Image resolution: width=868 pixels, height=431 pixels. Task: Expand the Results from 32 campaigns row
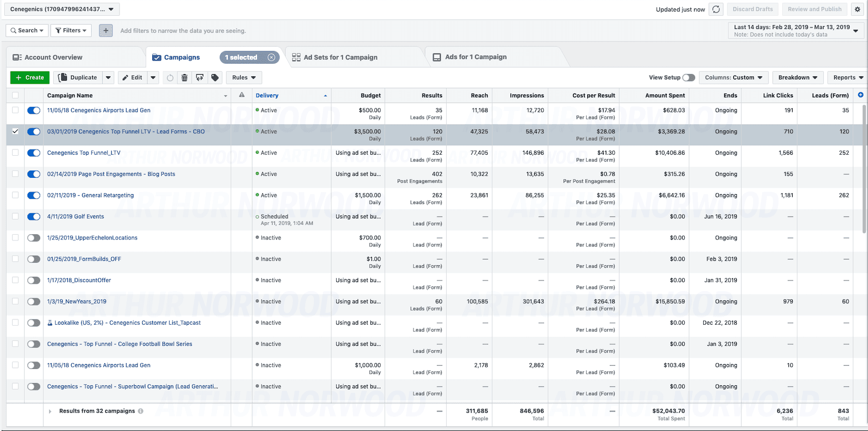(50, 412)
